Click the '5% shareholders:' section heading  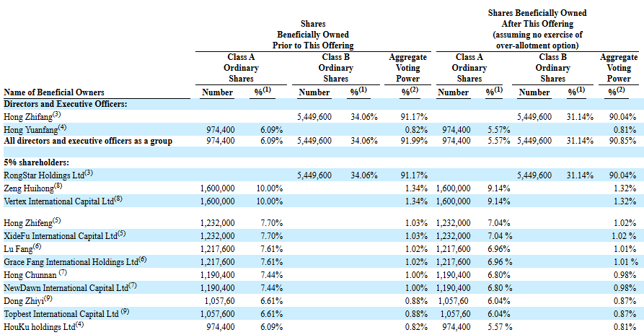(37, 162)
